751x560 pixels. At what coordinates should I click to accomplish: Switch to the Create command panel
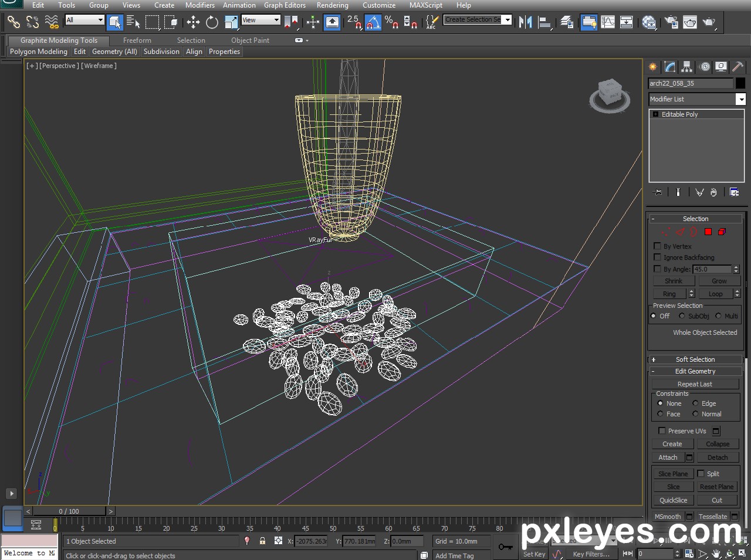652,67
